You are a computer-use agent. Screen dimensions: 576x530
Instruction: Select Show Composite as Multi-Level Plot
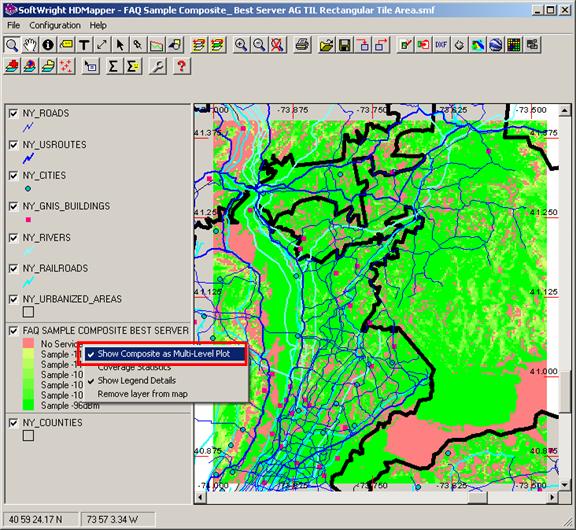click(x=164, y=354)
